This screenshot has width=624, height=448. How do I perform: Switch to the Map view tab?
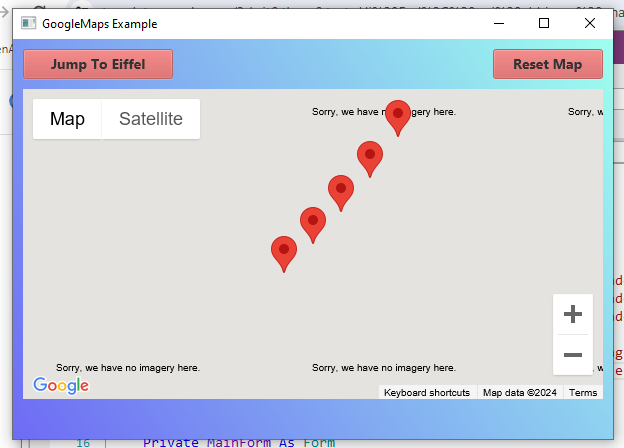point(67,119)
